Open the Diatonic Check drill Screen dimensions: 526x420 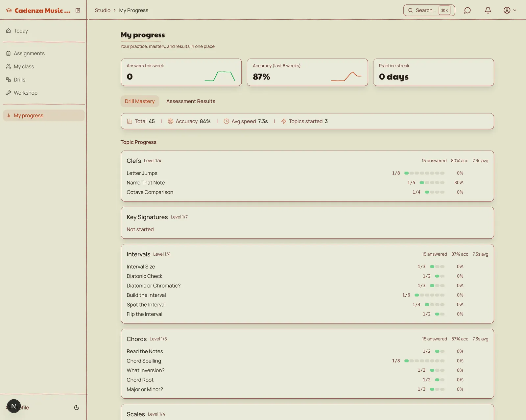[x=144, y=276]
